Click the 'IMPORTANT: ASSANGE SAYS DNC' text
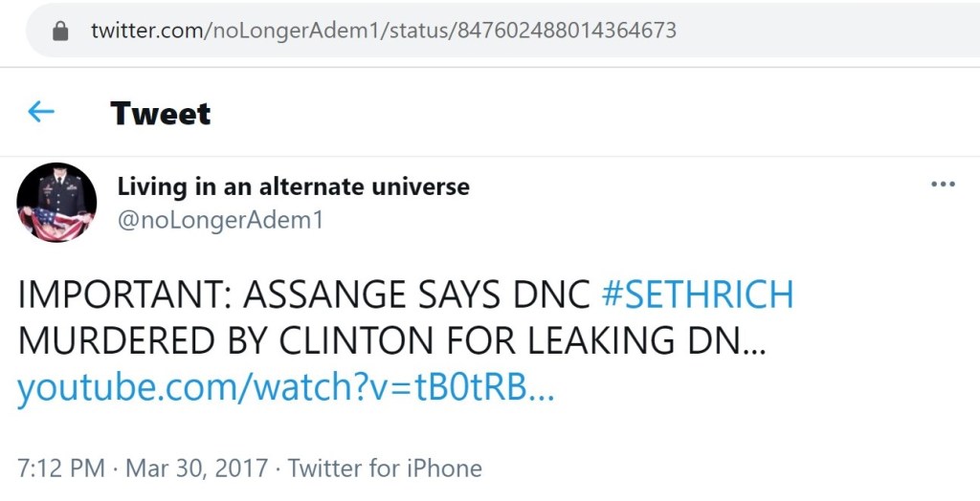Screen dimensions: 980x501 tap(304, 295)
